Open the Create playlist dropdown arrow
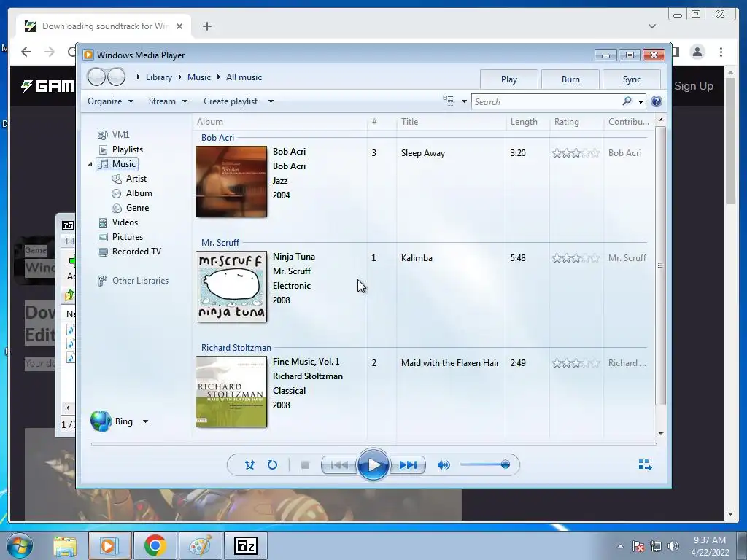Image resolution: width=747 pixels, height=560 pixels. click(271, 101)
